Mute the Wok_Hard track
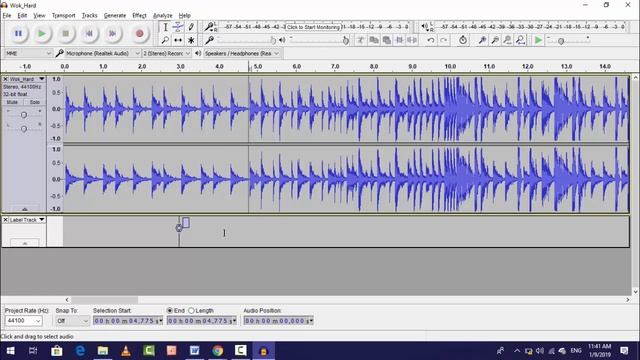Viewport: 640px width, 360px height. [x=12, y=102]
